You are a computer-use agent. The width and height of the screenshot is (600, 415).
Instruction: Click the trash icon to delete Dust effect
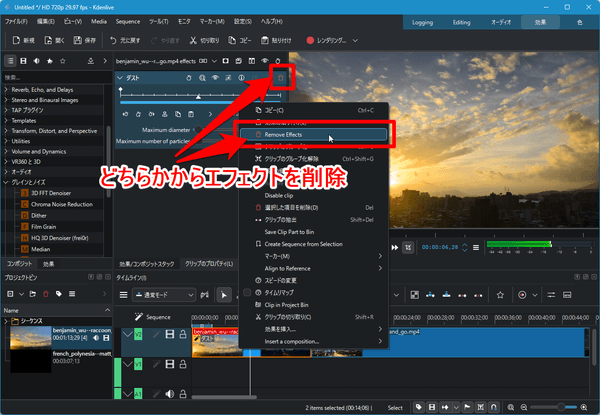[281, 77]
